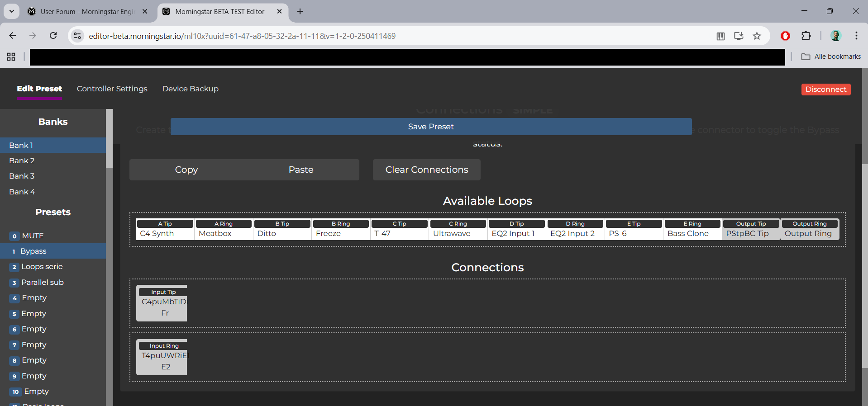Click the browser forward arrow
This screenshot has height=406, width=868.
click(x=33, y=36)
